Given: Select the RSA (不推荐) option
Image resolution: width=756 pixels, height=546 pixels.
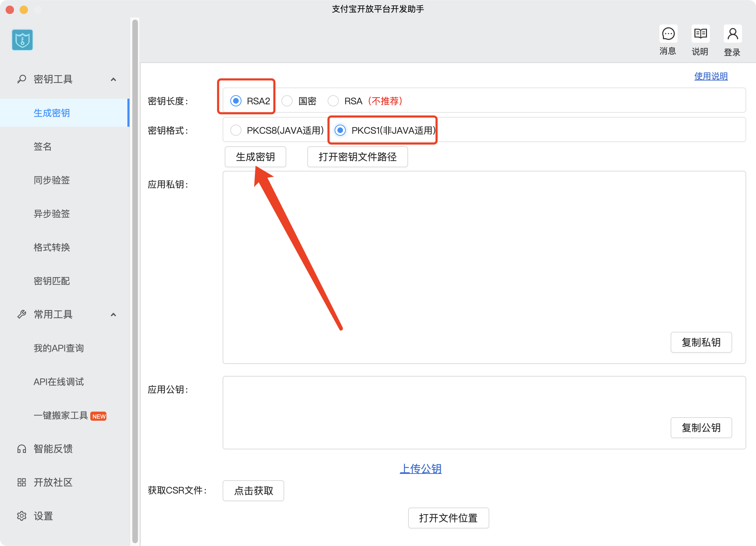Looking at the screenshot, I should click(333, 101).
